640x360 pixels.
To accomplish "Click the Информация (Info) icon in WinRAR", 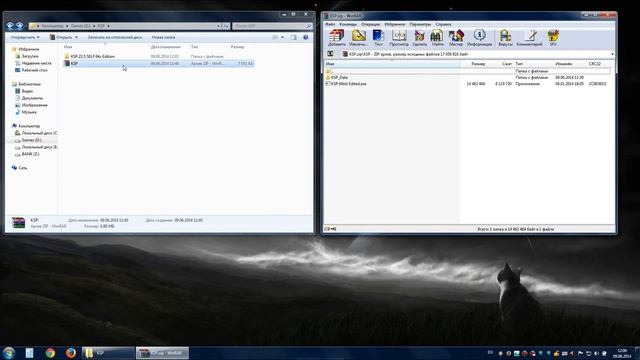I will tap(480, 38).
